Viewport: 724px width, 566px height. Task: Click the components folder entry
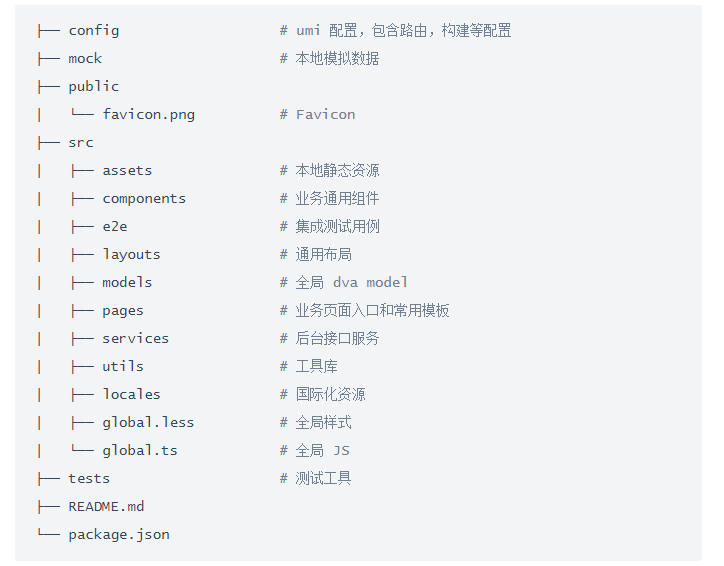(144, 199)
